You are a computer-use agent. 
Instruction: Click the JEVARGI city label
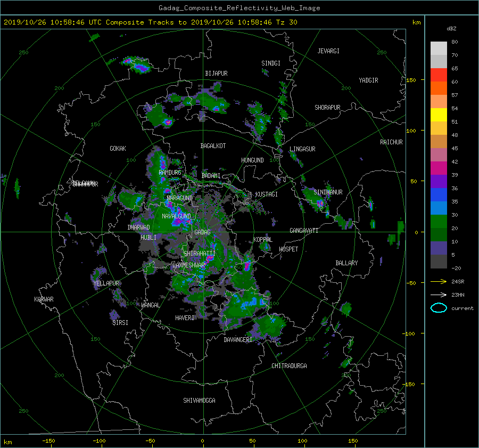click(x=328, y=51)
